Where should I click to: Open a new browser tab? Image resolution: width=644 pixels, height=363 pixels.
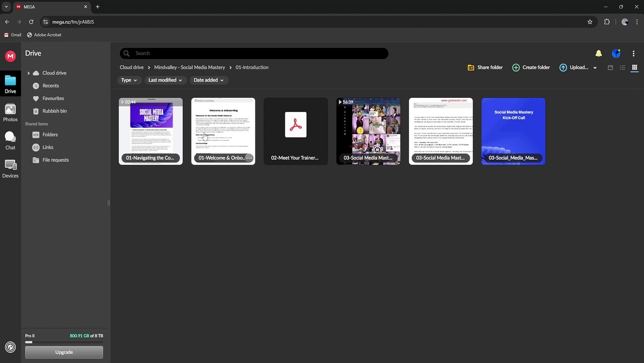click(x=97, y=7)
